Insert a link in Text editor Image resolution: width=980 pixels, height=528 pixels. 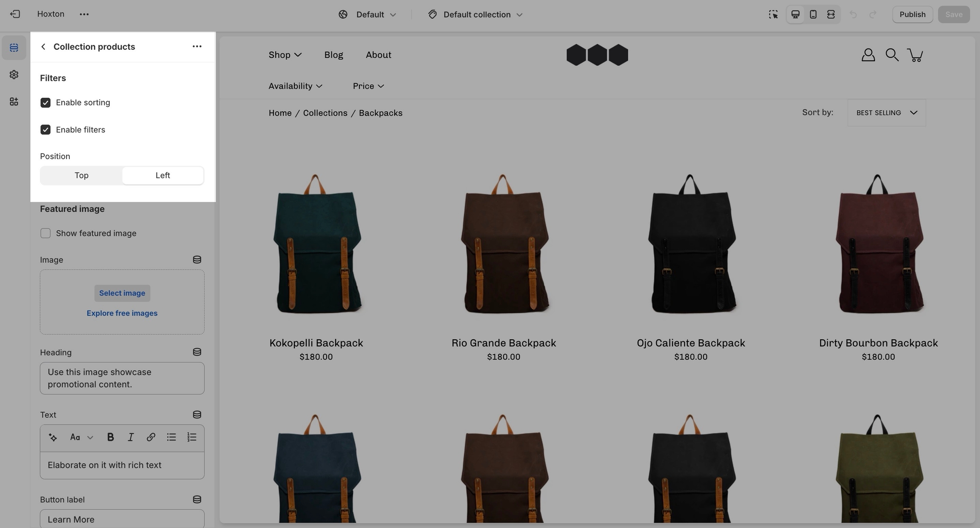pos(151,437)
